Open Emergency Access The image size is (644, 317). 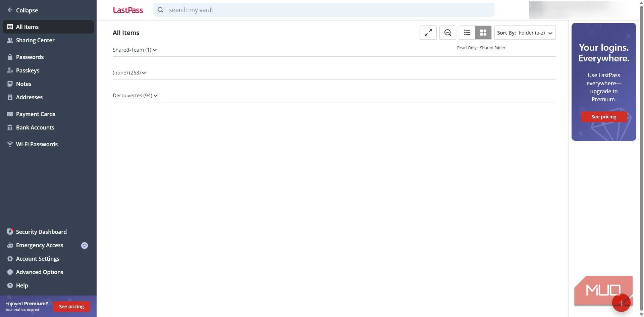(x=48, y=245)
